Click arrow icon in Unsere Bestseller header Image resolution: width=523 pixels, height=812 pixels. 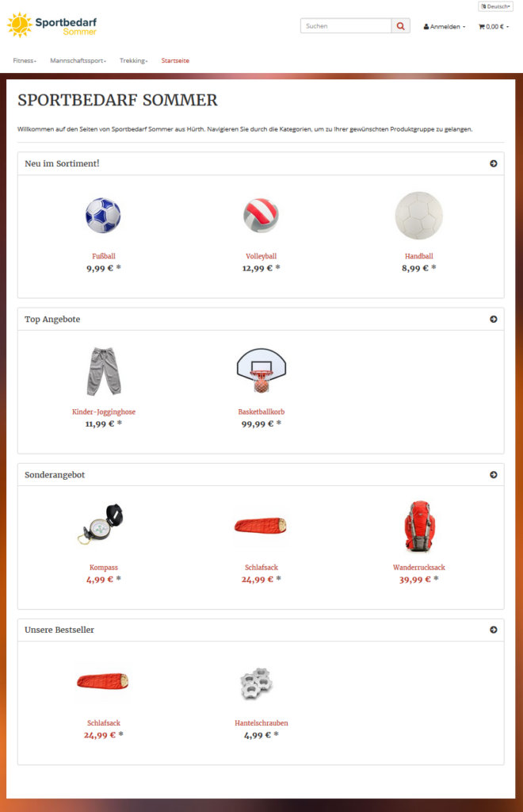click(x=494, y=630)
